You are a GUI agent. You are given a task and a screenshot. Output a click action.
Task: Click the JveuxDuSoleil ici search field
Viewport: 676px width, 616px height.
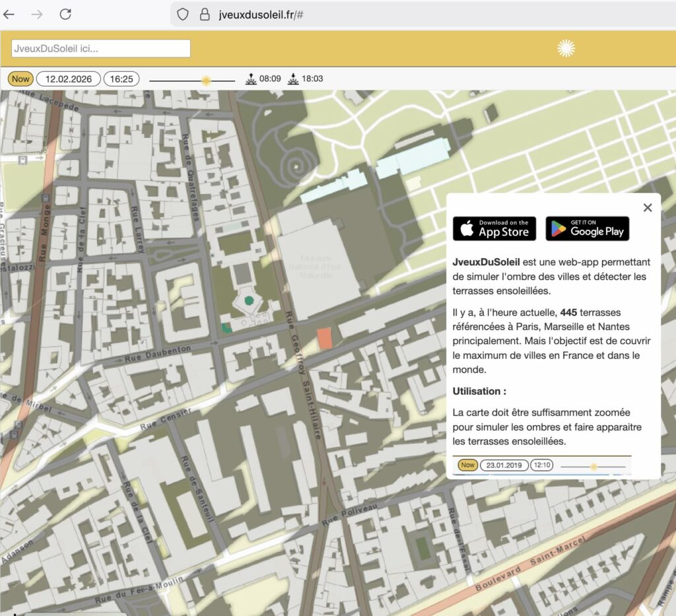click(x=101, y=48)
